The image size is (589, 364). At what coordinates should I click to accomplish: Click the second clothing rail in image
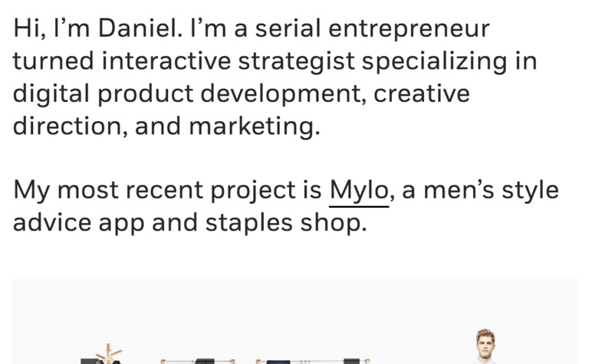click(313, 362)
